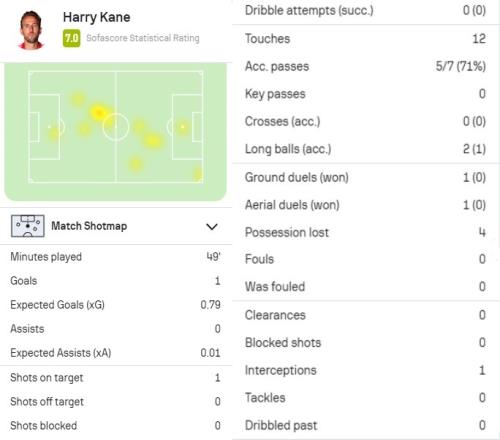Click the Expected Assists (xA) row
The width and height of the screenshot is (500, 440).
[116, 353]
